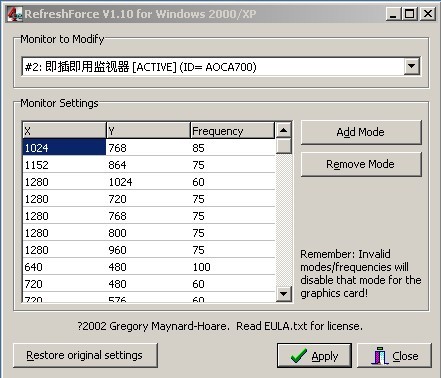This screenshot has width=441, height=378.
Task: Sort by the Y column header
Action: pyautogui.click(x=148, y=130)
